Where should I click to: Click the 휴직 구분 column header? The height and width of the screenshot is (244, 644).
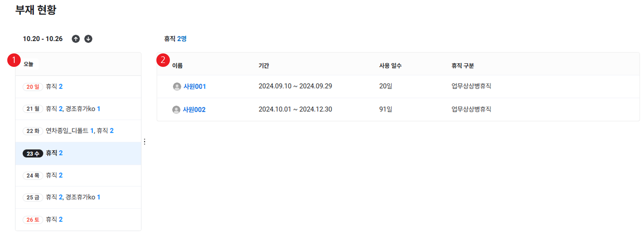pyautogui.click(x=462, y=66)
